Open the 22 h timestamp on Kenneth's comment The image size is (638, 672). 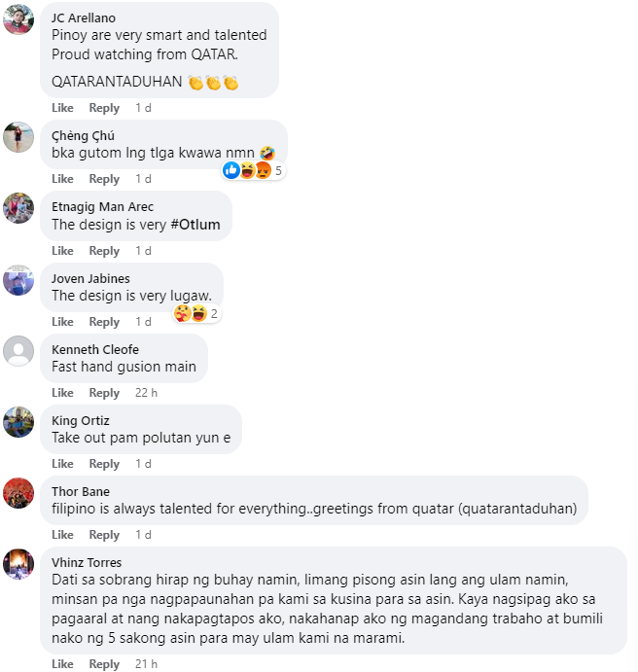(146, 393)
